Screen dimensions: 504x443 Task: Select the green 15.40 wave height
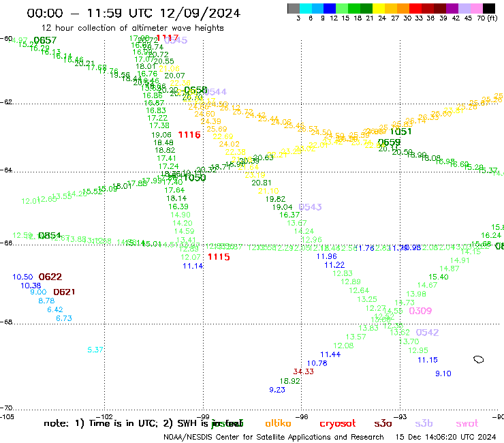(439, 277)
